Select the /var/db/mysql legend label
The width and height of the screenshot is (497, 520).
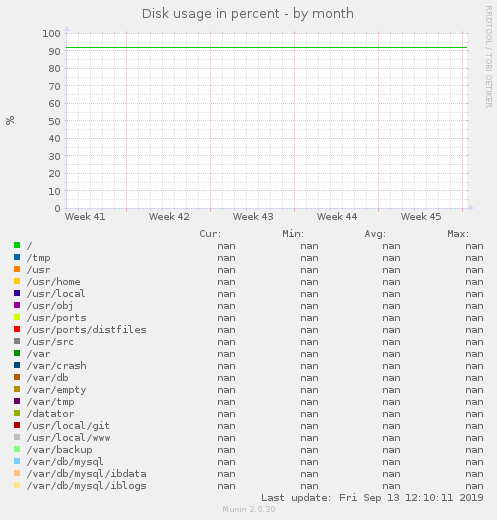point(65,462)
